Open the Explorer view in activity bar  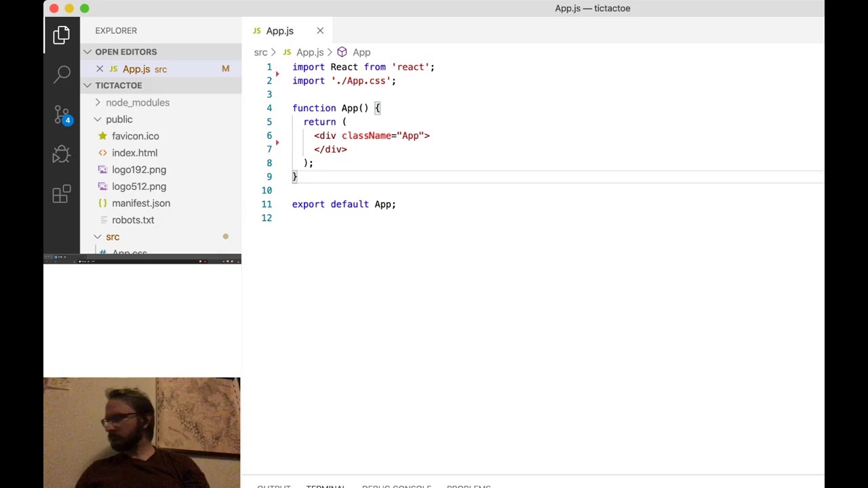click(62, 35)
